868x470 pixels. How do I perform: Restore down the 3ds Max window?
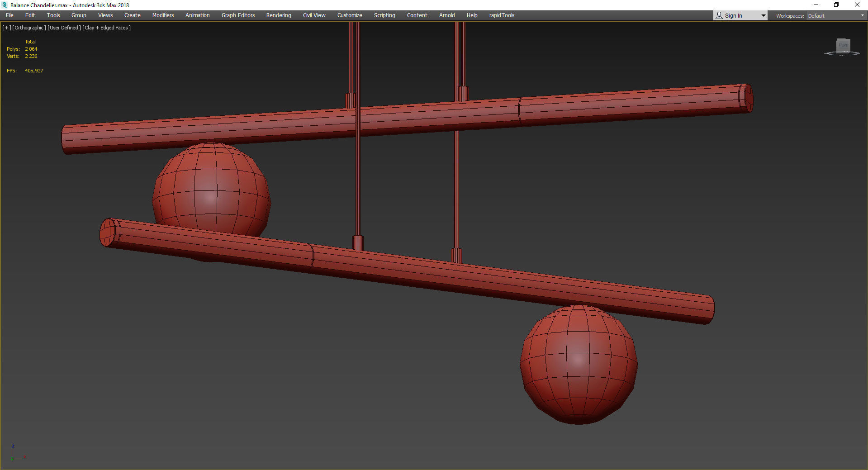[x=836, y=5]
